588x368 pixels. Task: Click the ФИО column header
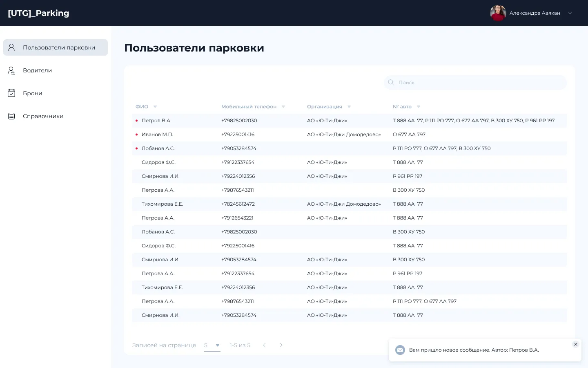[142, 107]
